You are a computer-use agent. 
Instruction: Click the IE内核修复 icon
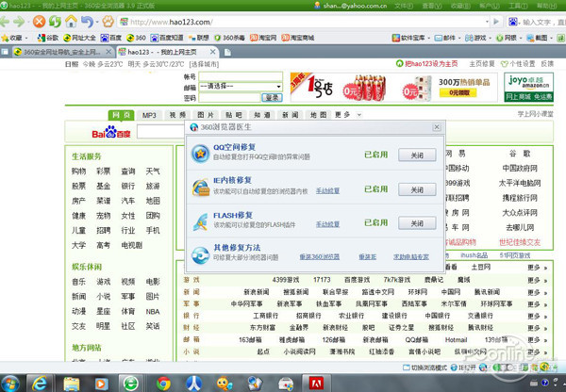201,188
